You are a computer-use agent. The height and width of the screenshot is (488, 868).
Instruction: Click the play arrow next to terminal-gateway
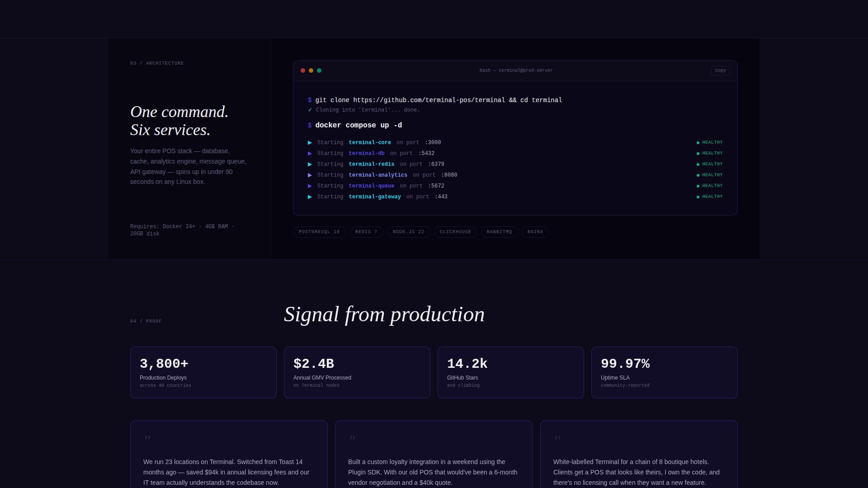[310, 197]
